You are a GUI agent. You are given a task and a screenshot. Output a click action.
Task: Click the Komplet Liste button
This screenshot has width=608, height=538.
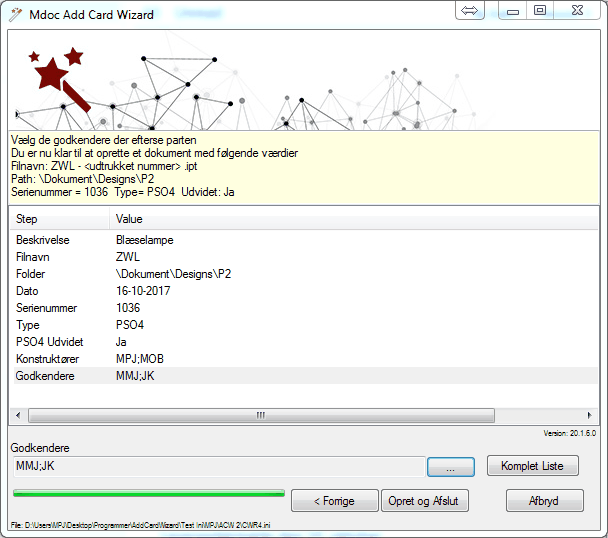click(x=532, y=466)
